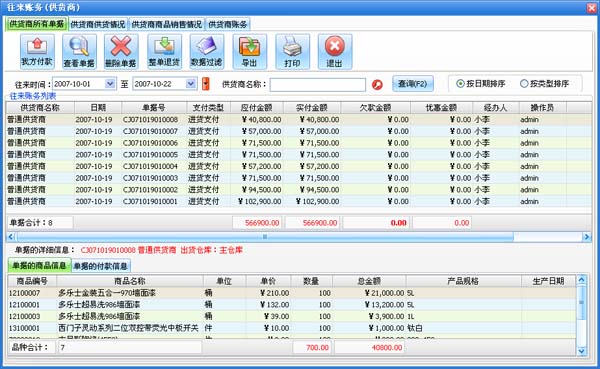Select product row 13100001
This screenshot has width=600, height=369.
tap(292, 328)
